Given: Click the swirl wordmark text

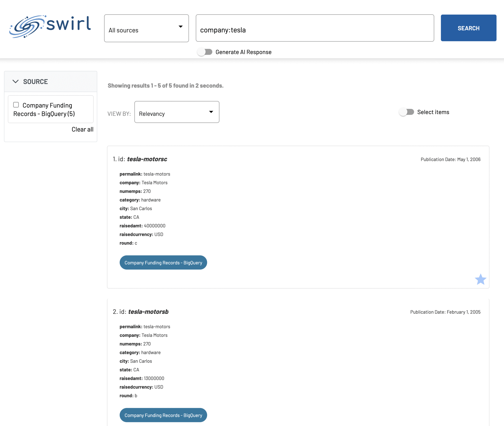Looking at the screenshot, I should (x=69, y=24).
